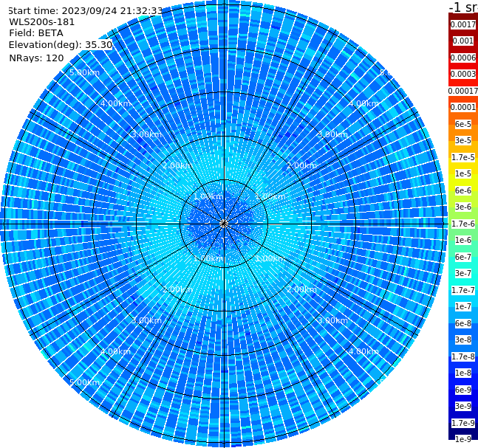Click the 5.00km range label in upper-left quadrant
The height and width of the screenshot is (448, 478).
click(84, 72)
